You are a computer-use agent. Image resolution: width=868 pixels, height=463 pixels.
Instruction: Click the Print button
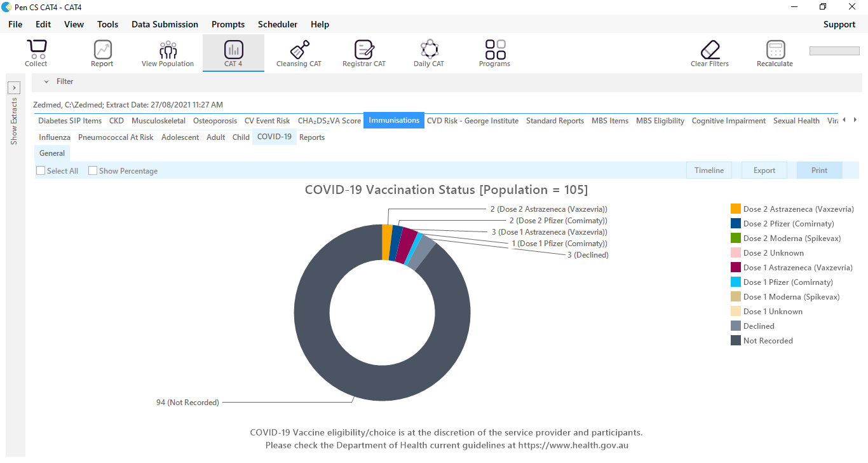[820, 170]
